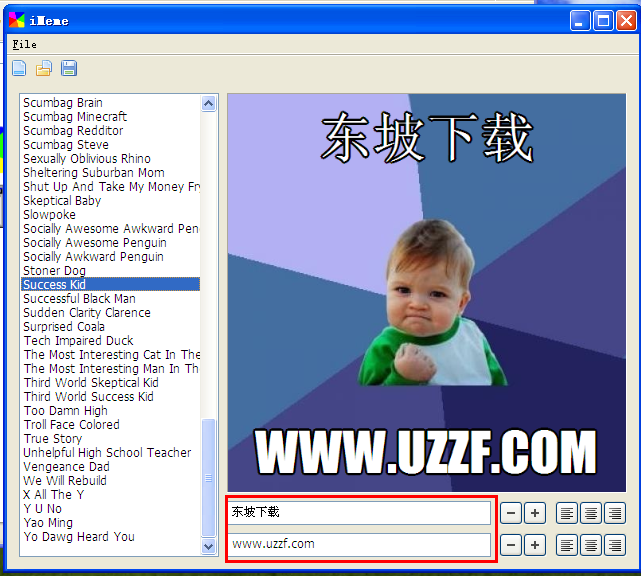Click the scroll down arrow of the meme list
Viewport: 641px width, 576px height.
(x=208, y=546)
